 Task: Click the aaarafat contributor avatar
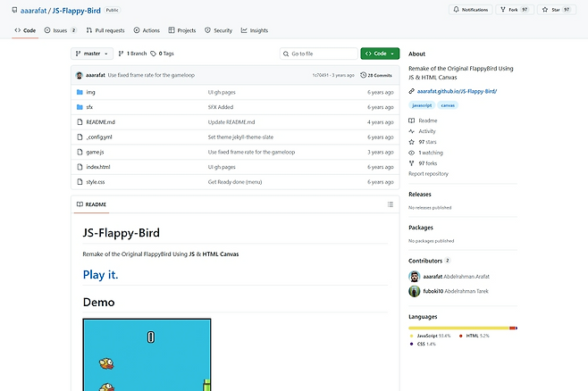(415, 277)
